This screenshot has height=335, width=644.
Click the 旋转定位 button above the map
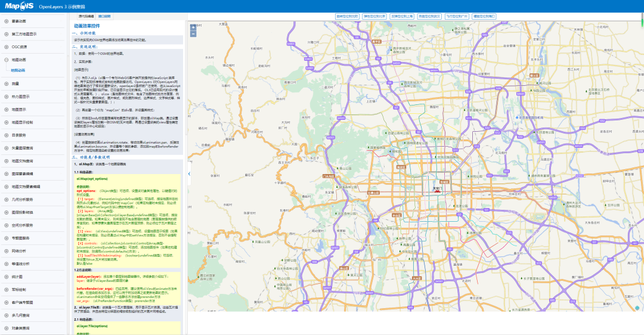(347, 17)
